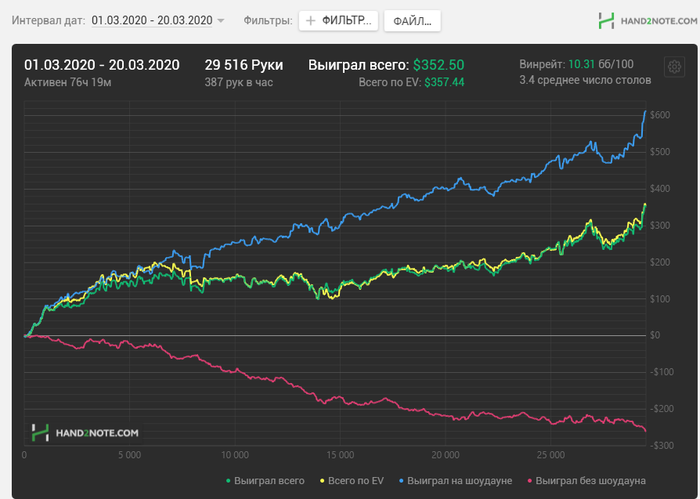This screenshot has height=499, width=700.
Task: Click the plus icon on the ФИЛЬТР button
Action: (x=311, y=21)
